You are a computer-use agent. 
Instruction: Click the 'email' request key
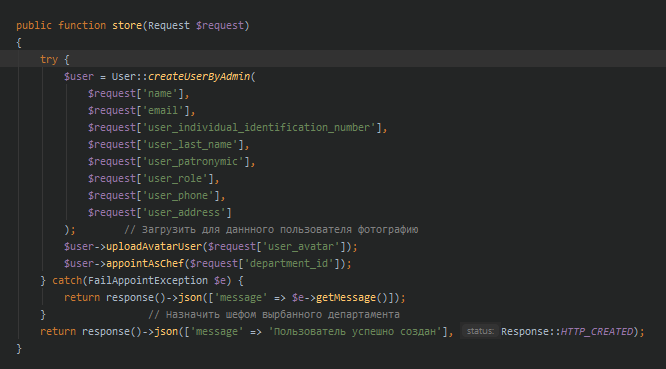(163, 110)
